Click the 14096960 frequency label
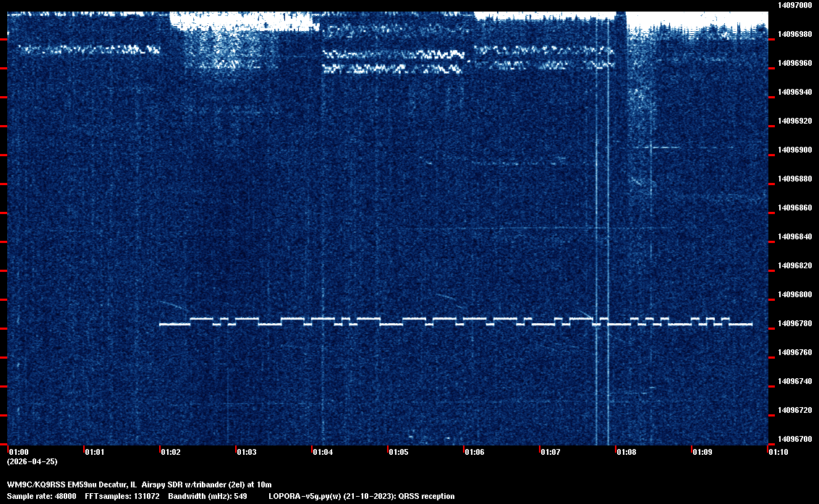Screen dimensions: 819x504 click(795, 63)
